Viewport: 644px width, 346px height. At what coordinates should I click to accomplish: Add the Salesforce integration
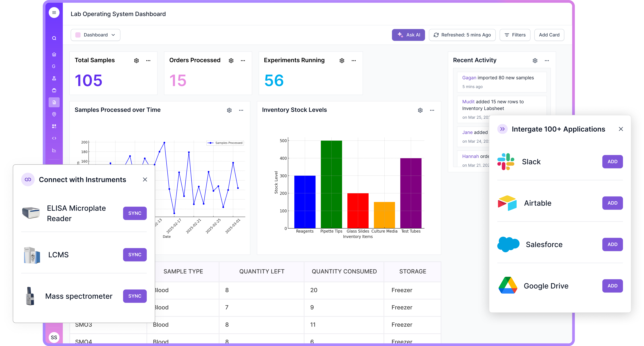(613, 244)
